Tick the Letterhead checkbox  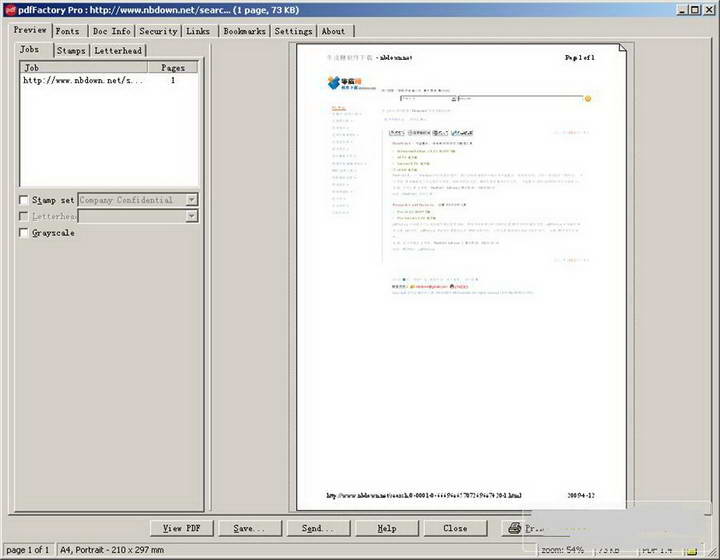click(x=23, y=216)
